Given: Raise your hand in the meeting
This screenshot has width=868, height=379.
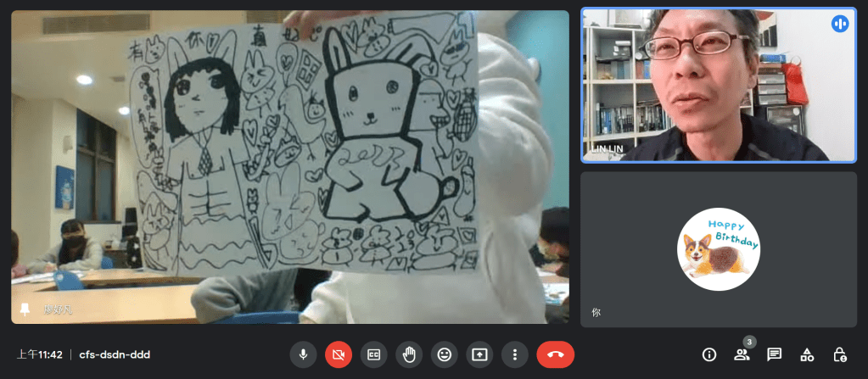Looking at the screenshot, I should (x=409, y=354).
